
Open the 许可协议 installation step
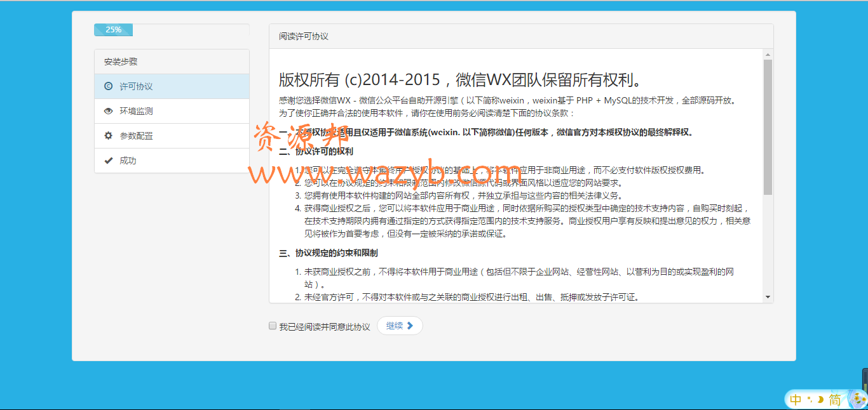pos(172,86)
